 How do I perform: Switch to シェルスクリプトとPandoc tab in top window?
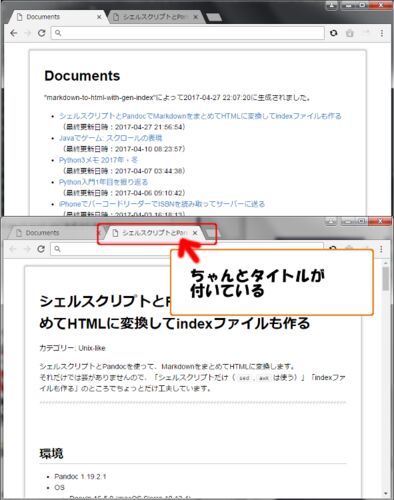click(155, 17)
